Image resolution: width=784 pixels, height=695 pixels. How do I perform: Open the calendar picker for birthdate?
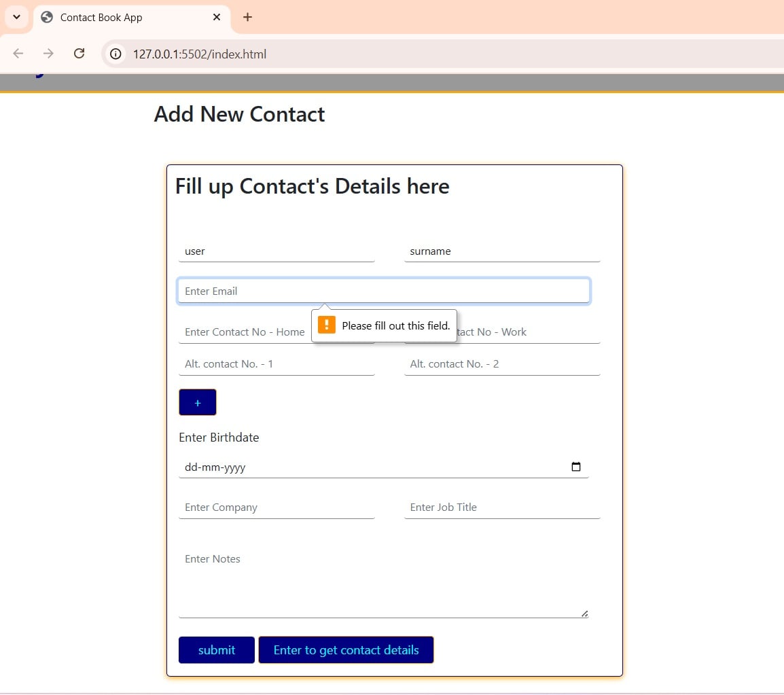click(576, 467)
